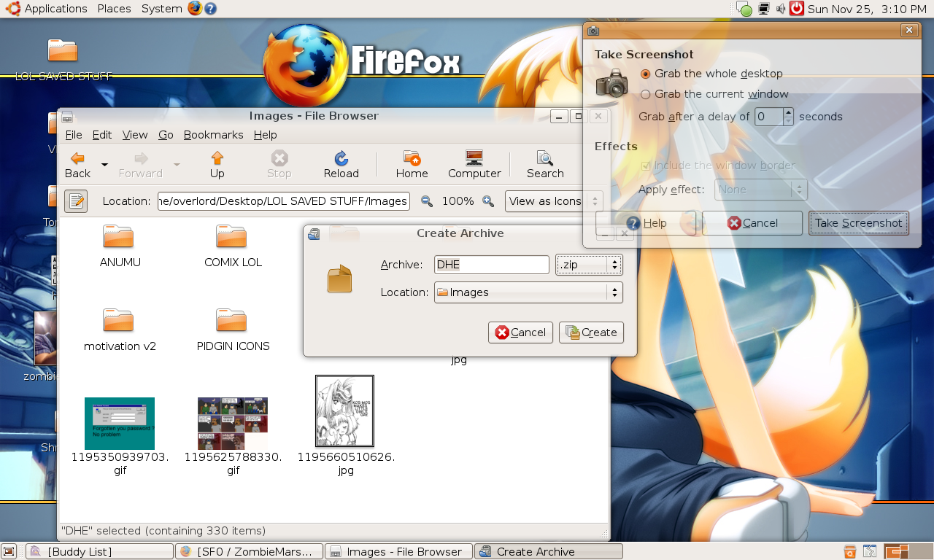This screenshot has height=560, width=934.
Task: Click the volume speaker tray icon
Action: click(x=781, y=9)
